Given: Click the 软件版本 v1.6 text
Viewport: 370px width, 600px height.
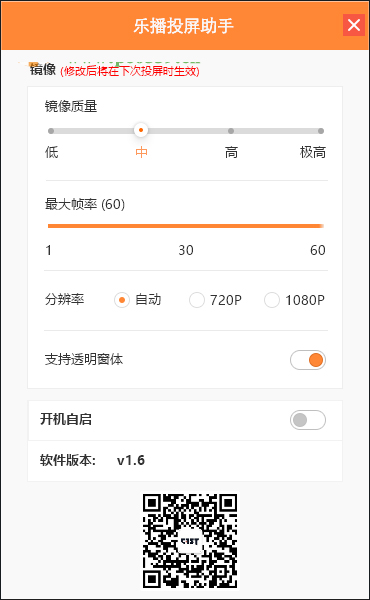Looking at the screenshot, I should (x=92, y=460).
